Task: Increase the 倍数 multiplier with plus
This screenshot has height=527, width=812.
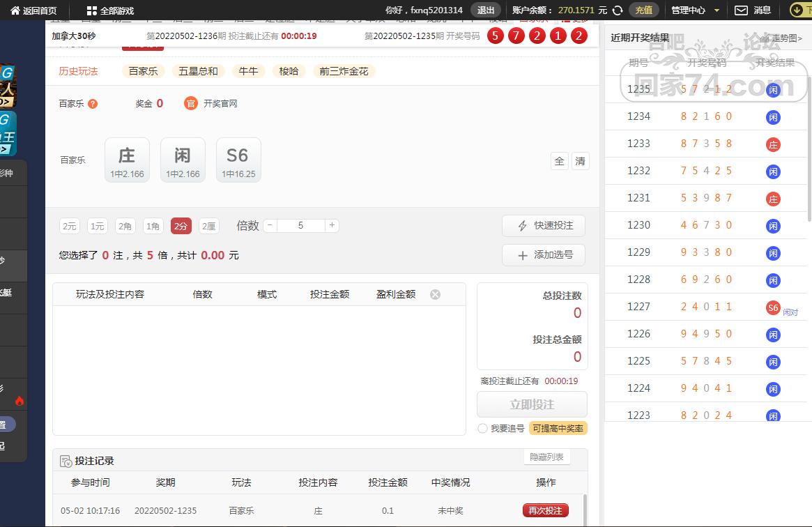Action: click(x=332, y=225)
